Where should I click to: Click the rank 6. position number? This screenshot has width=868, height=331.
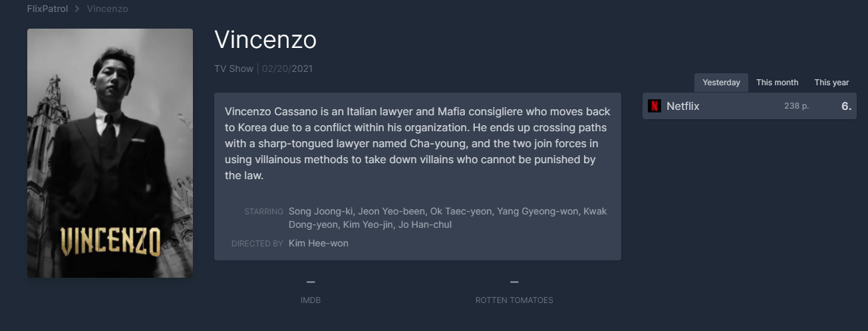846,106
